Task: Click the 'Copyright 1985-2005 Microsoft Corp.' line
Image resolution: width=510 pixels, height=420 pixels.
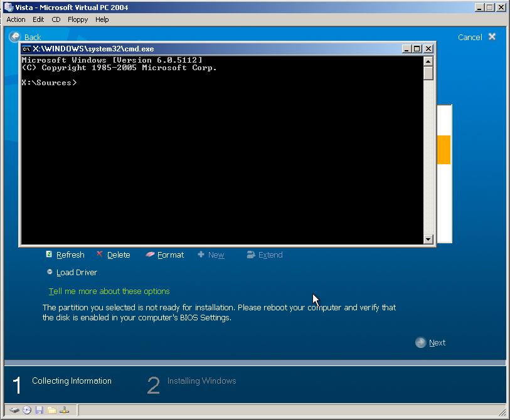Action: tap(119, 68)
